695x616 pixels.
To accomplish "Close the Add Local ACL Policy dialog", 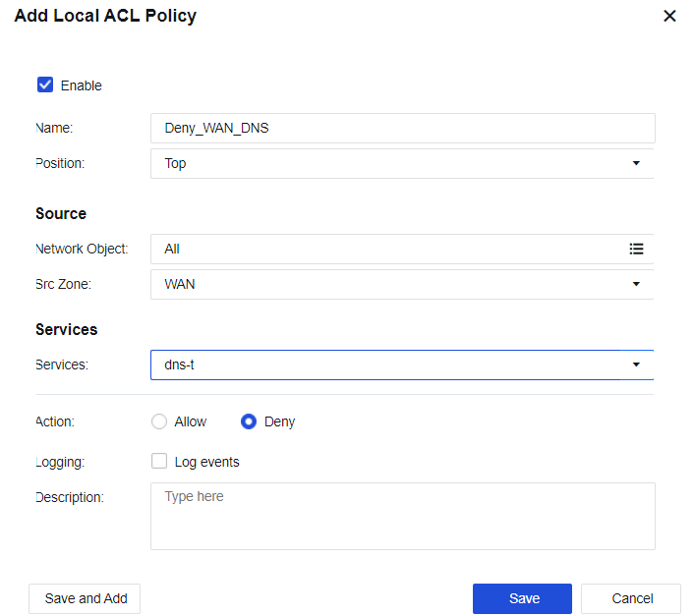I will (669, 17).
